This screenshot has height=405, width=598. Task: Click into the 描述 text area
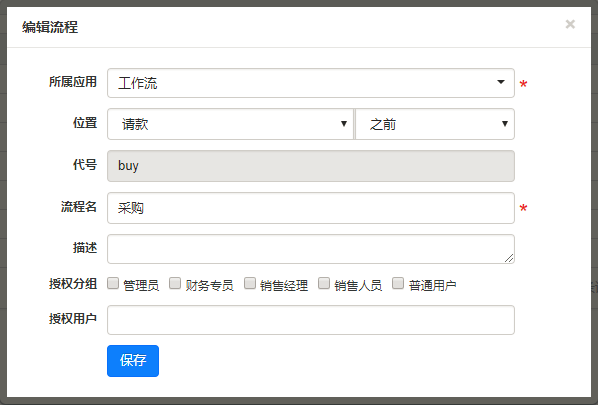point(311,249)
